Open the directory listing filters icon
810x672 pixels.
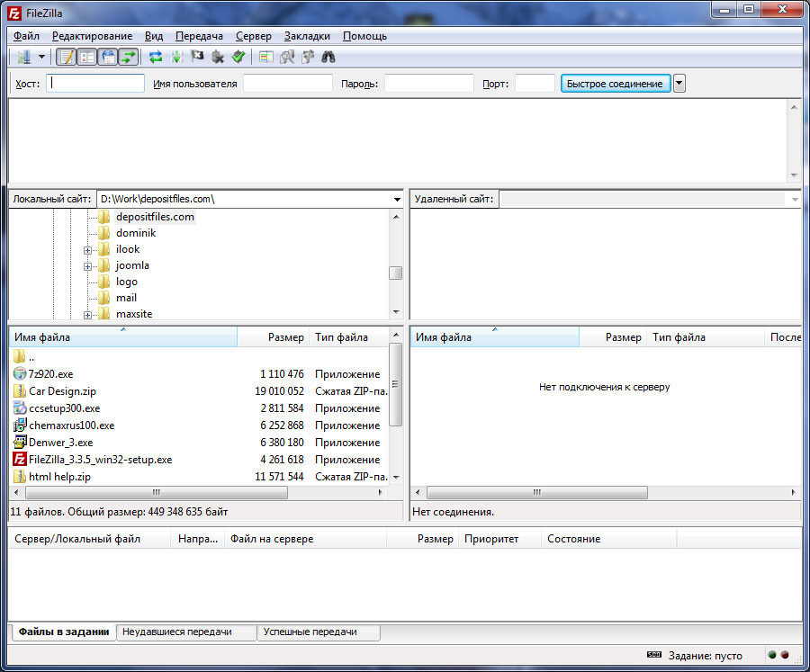266,57
